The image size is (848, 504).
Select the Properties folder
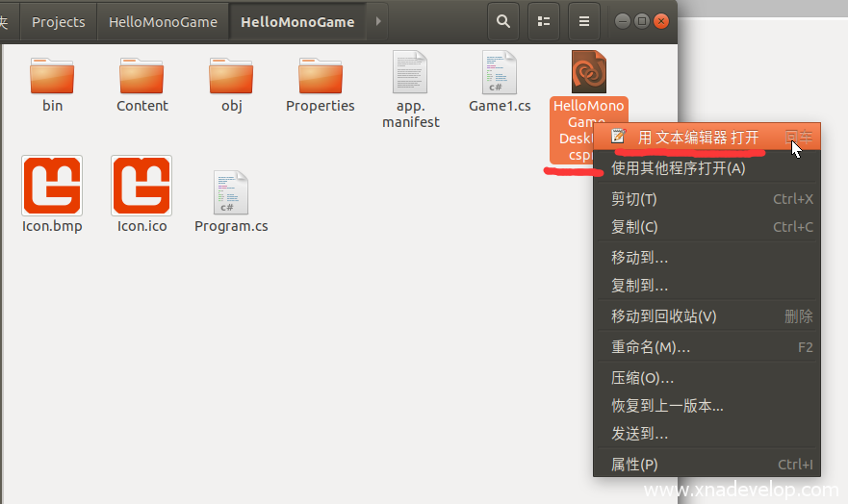[x=321, y=75]
